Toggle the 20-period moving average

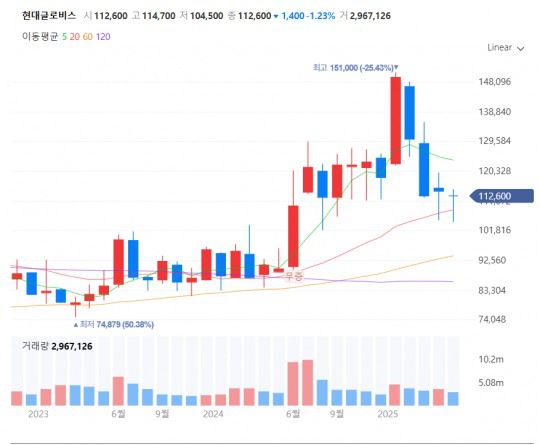[x=75, y=37]
